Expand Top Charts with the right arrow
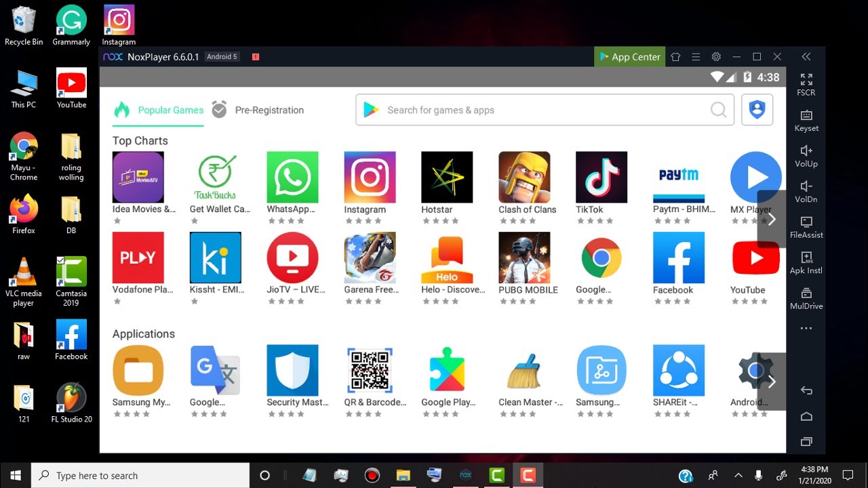868x488 pixels. click(772, 219)
